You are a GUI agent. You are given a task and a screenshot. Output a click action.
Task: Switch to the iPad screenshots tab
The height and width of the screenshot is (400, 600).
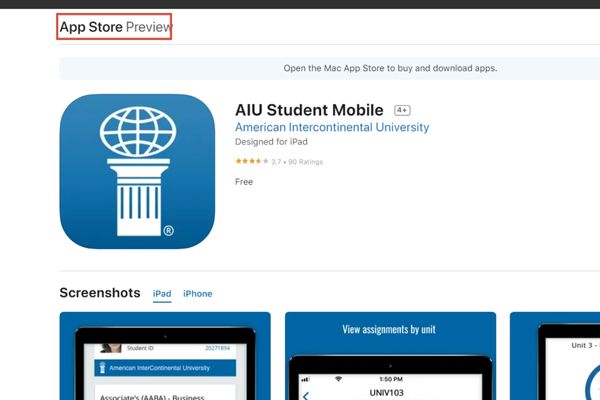(162, 294)
